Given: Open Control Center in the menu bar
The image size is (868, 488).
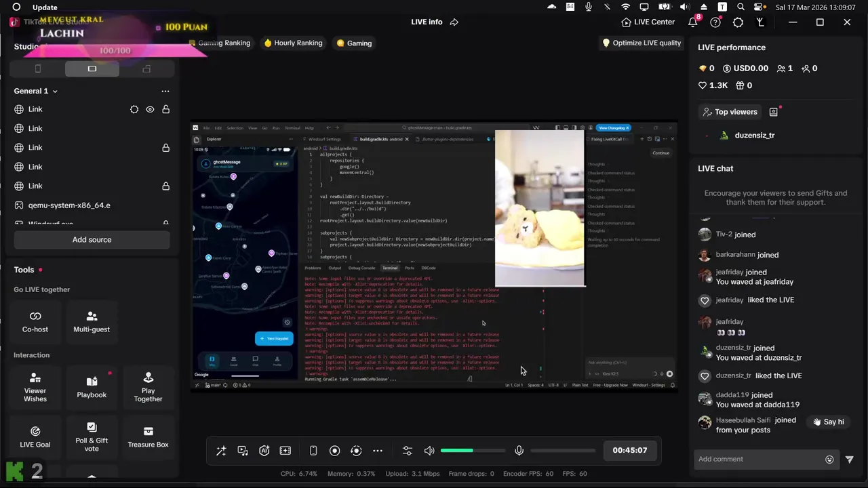Looking at the screenshot, I should [x=759, y=7].
